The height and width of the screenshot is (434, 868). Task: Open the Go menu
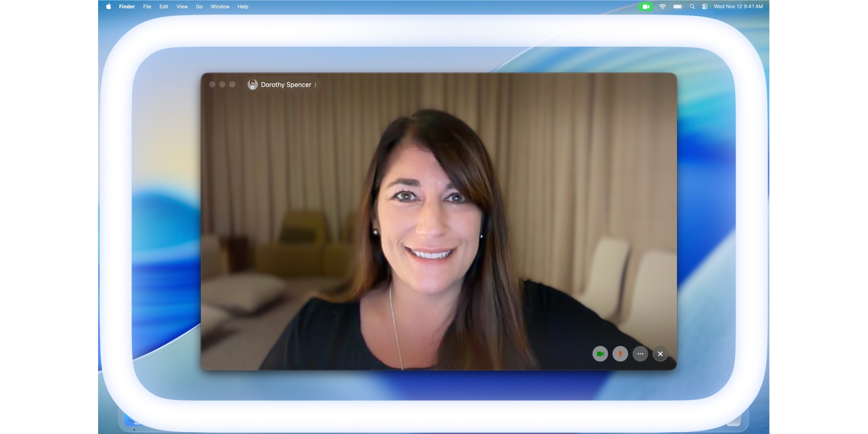coord(199,7)
